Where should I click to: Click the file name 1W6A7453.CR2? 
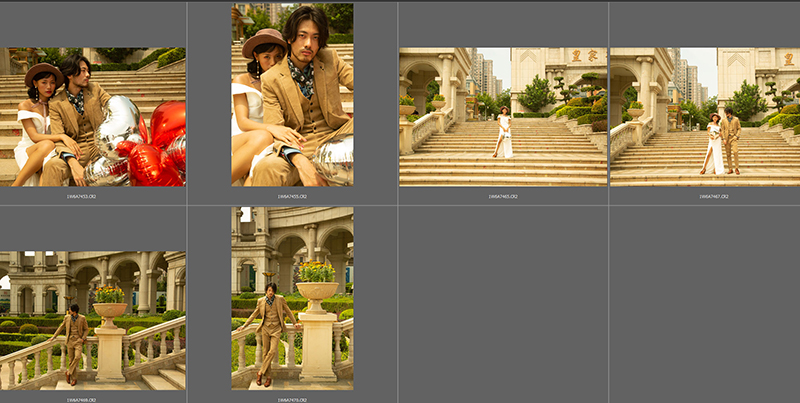click(x=81, y=196)
